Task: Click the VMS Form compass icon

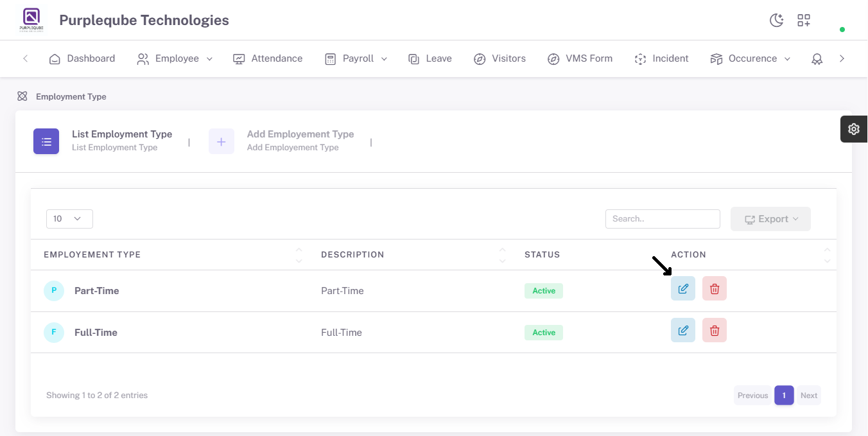Action: pos(553,59)
